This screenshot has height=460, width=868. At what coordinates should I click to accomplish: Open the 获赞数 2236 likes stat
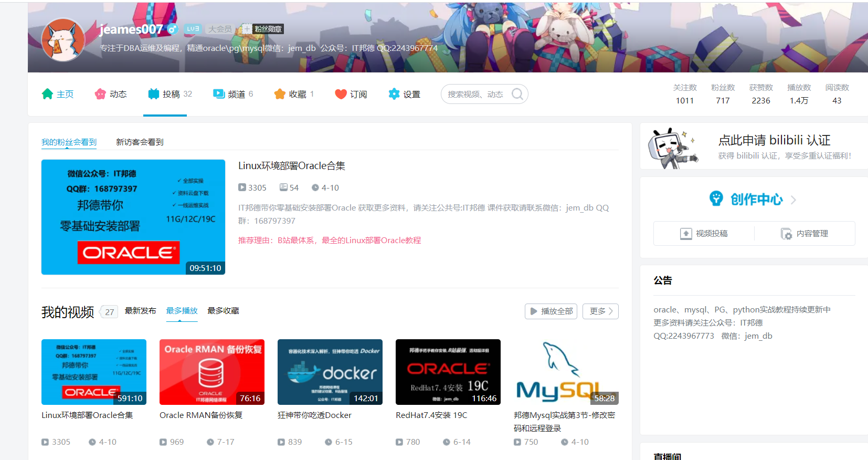pyautogui.click(x=761, y=94)
